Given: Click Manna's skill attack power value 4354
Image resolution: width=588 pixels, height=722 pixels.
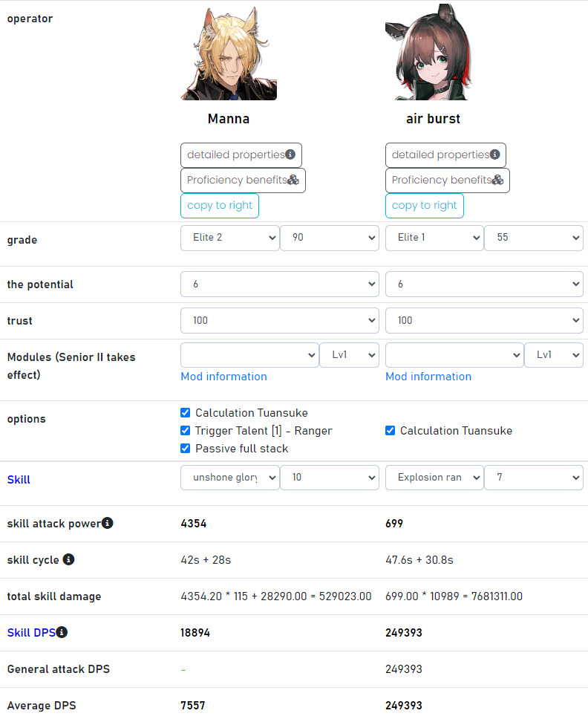Looking at the screenshot, I should [x=194, y=524].
